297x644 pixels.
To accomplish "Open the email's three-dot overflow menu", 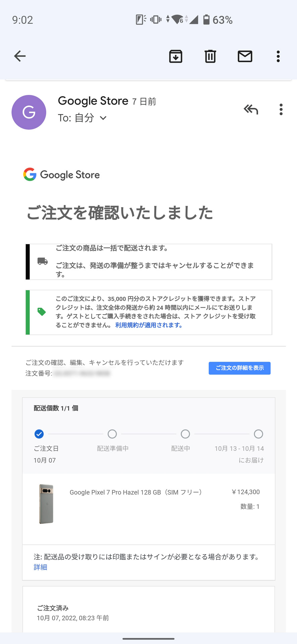I will tap(281, 109).
